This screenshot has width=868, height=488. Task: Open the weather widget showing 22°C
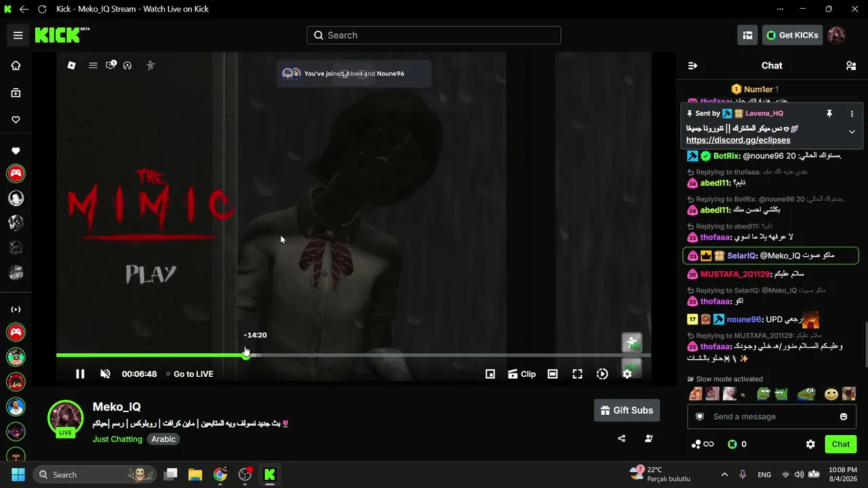[660, 474]
